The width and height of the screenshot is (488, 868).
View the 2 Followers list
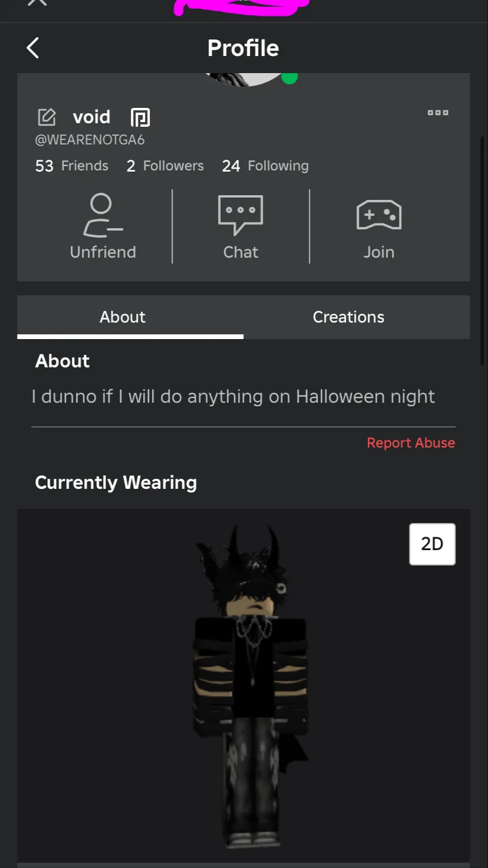165,166
